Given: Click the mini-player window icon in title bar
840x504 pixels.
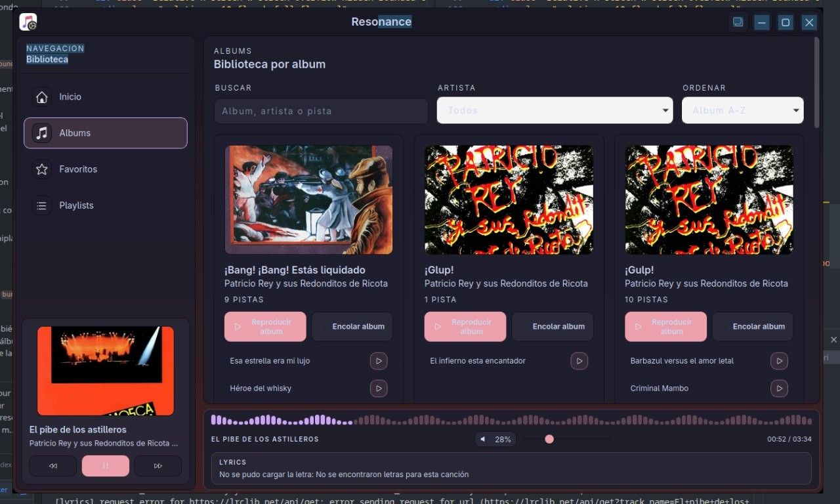Looking at the screenshot, I should [738, 22].
